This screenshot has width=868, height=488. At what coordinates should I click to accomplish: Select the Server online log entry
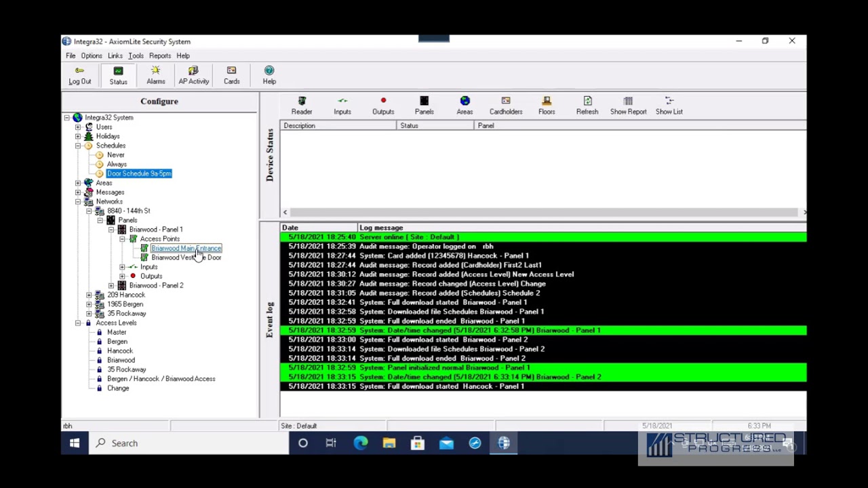[x=543, y=237]
